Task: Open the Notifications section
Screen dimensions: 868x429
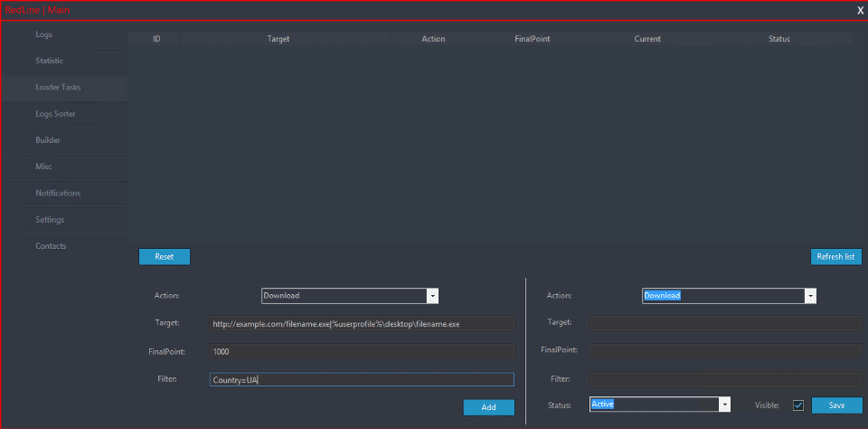Action: coord(63,194)
